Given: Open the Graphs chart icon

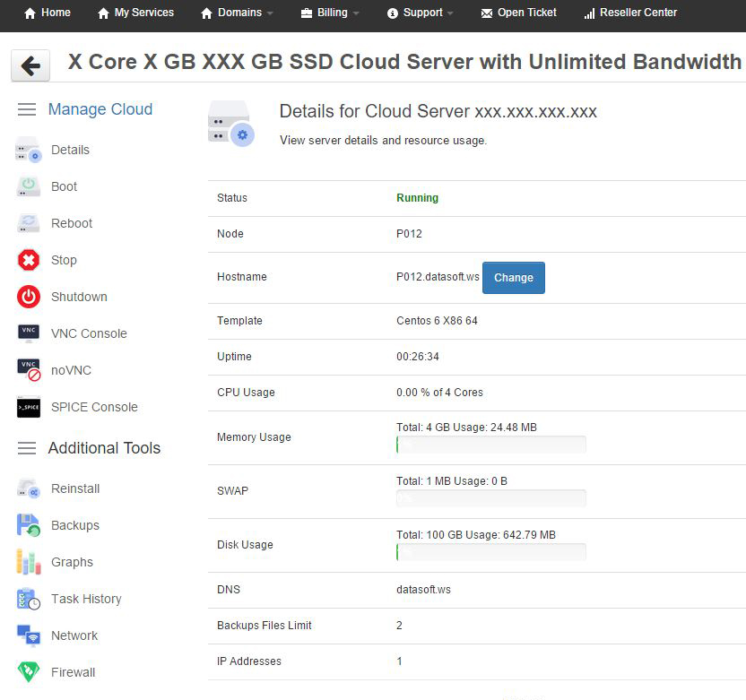Looking at the screenshot, I should [x=28, y=562].
